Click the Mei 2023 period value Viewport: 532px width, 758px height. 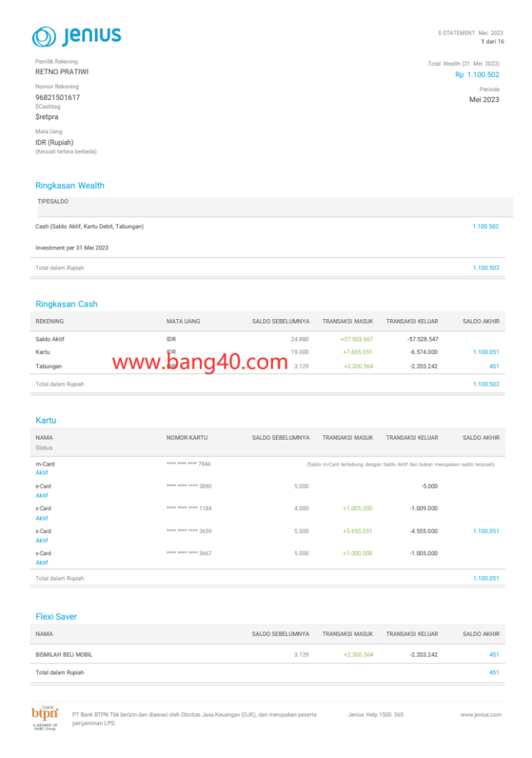tap(484, 100)
